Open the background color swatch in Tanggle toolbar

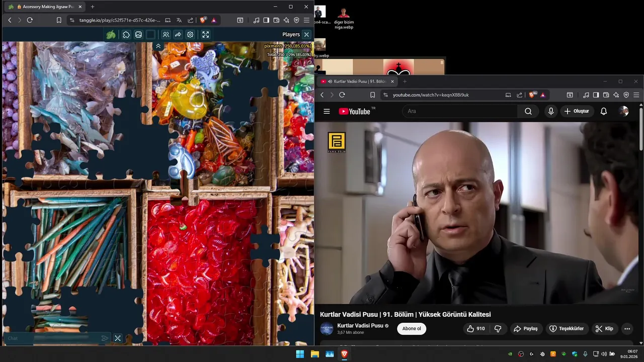click(150, 35)
